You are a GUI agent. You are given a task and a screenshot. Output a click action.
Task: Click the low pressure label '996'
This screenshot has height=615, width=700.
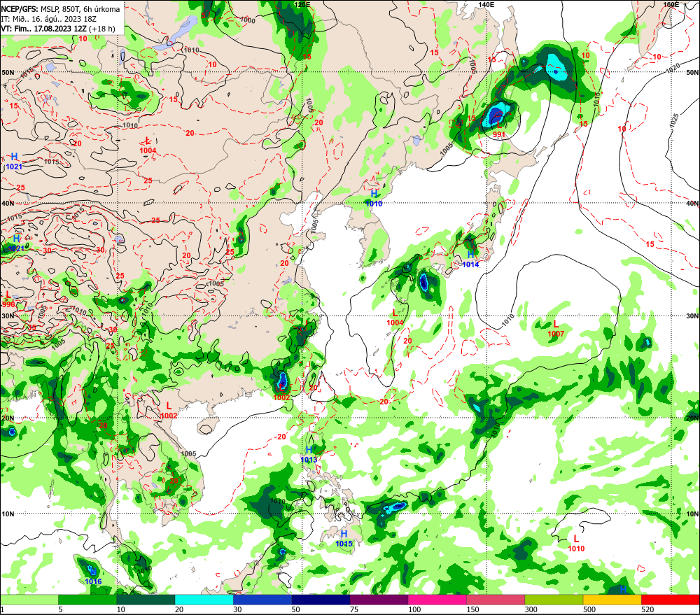pyautogui.click(x=8, y=304)
